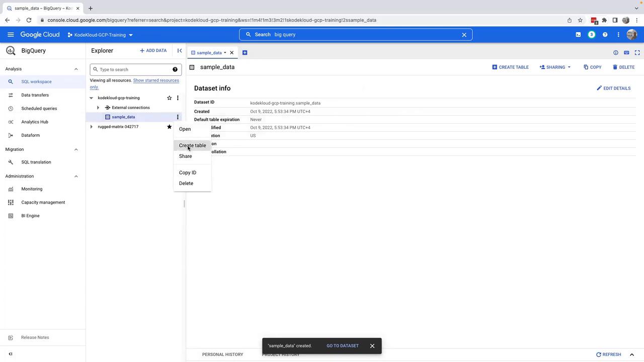Click CREATE TABLE in dataset toolbar
This screenshot has width=644, height=362.
pos(510,67)
